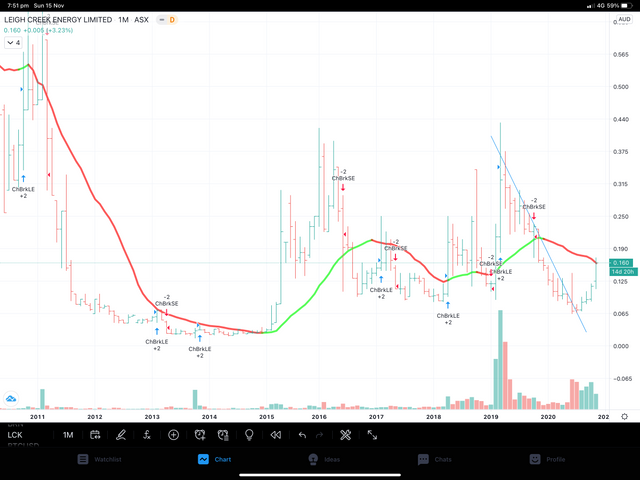Tap the TradingView cloud logo on chart
Screen dimensions: 640x480
coord(11,398)
